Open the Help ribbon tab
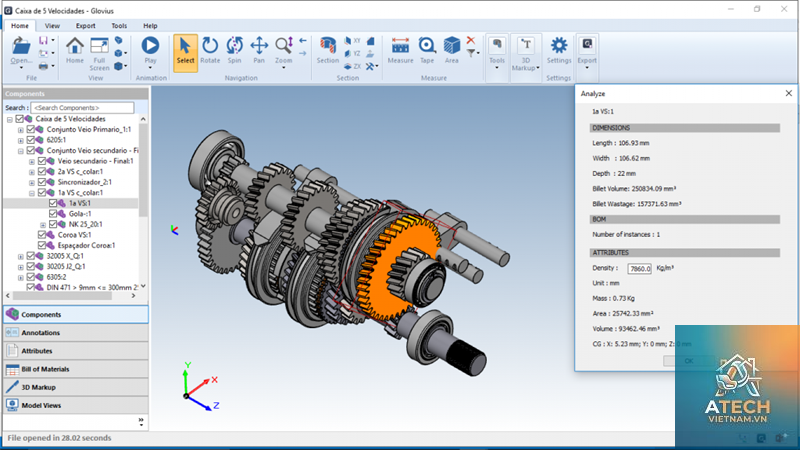 (150, 26)
